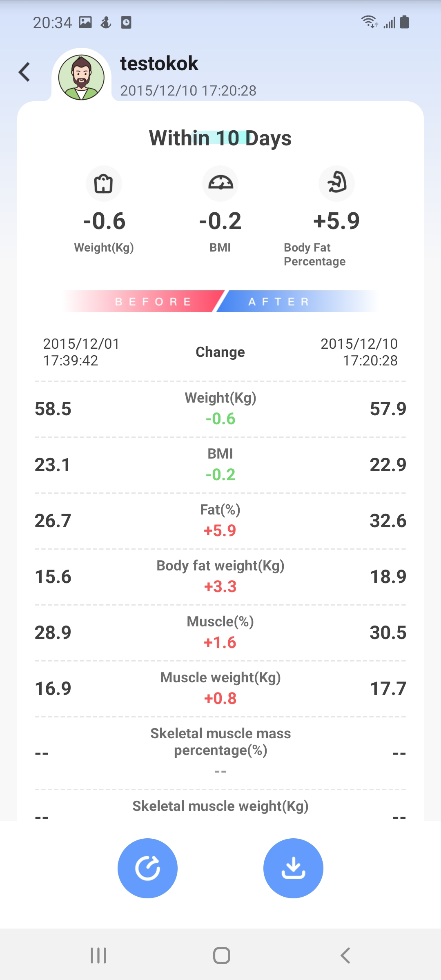The width and height of the screenshot is (441, 980).
Task: Tap the weight scale icon
Action: coord(104,183)
